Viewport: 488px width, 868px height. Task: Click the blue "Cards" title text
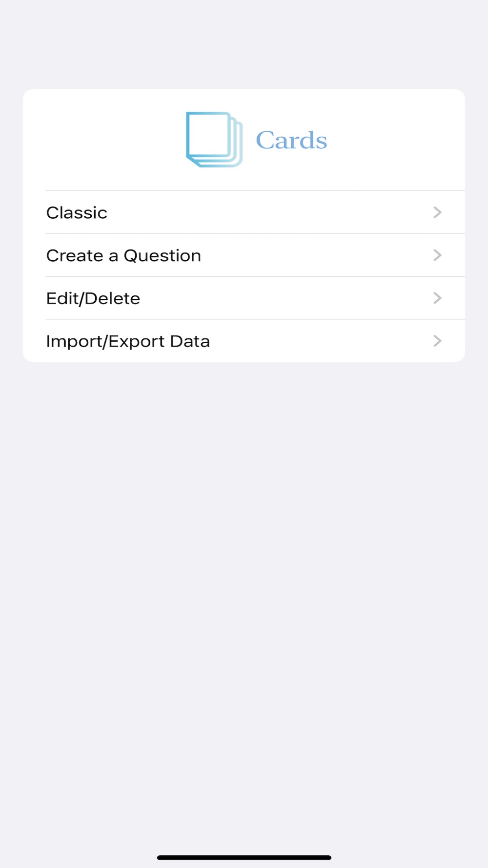(x=291, y=141)
